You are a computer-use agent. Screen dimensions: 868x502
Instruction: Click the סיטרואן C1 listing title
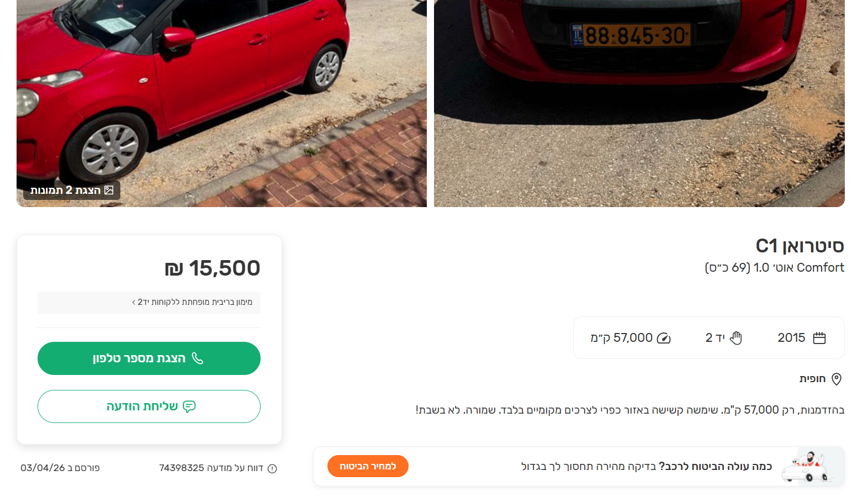point(800,246)
